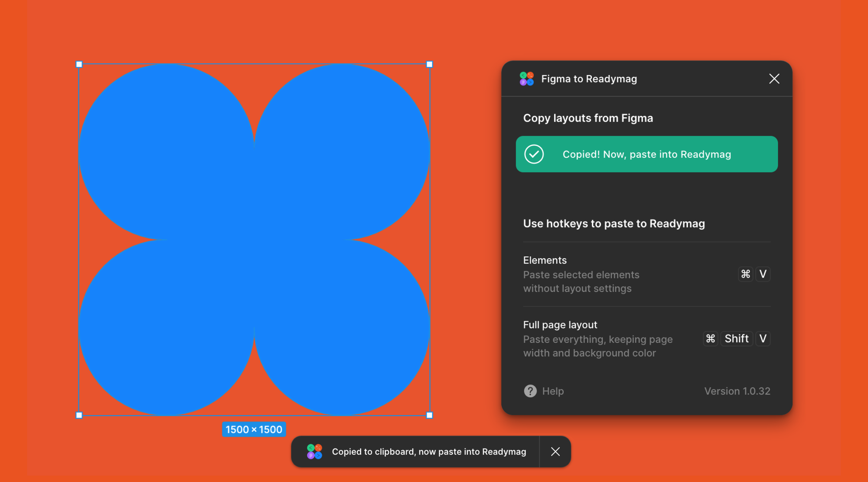Click the V key icon in Elements hotkey
This screenshot has height=482, width=868.
[x=763, y=274]
